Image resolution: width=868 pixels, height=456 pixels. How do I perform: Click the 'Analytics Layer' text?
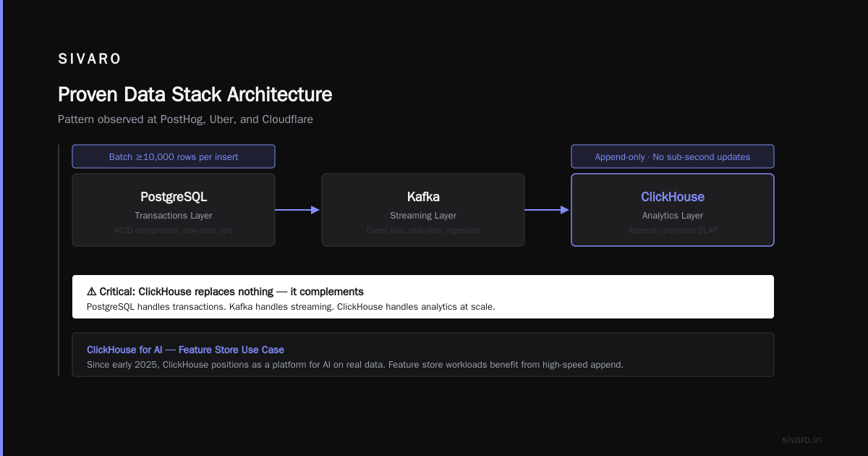click(x=673, y=216)
